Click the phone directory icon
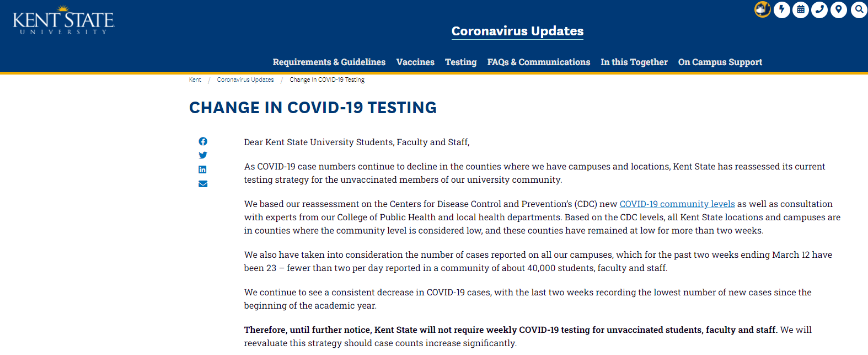This screenshot has height=355, width=868. point(819,9)
